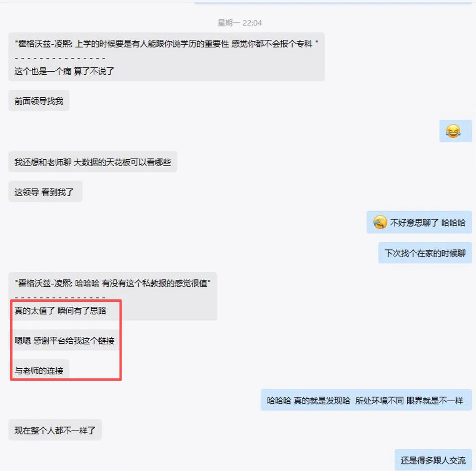Click the partial blue bubble at the top
Viewport: 476px width, 474px height.
click(333, 2)
